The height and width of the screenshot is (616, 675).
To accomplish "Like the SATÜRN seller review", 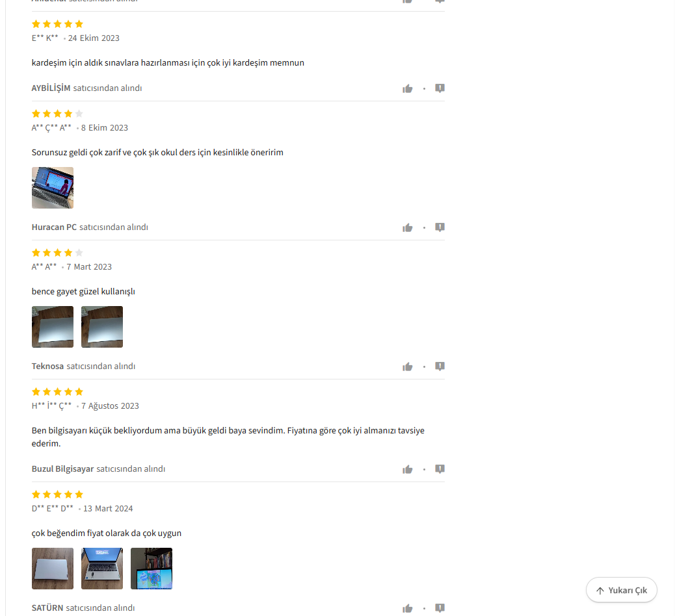I will [x=407, y=608].
